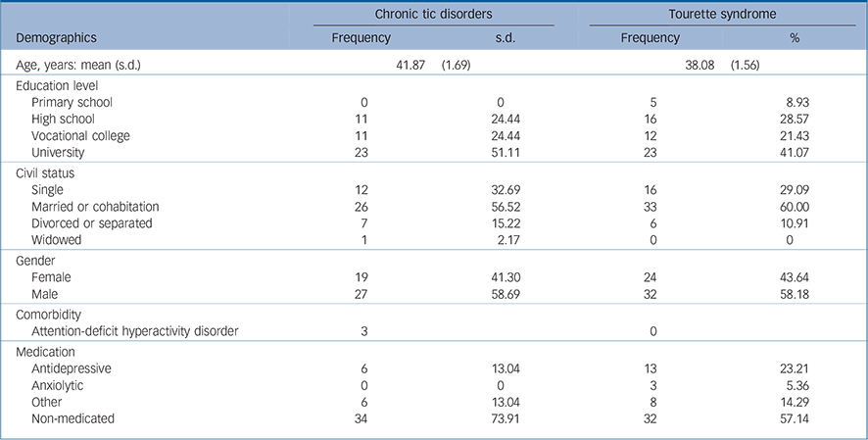Click the 51.11 value in University row
The image size is (868, 440).
pyautogui.click(x=505, y=152)
